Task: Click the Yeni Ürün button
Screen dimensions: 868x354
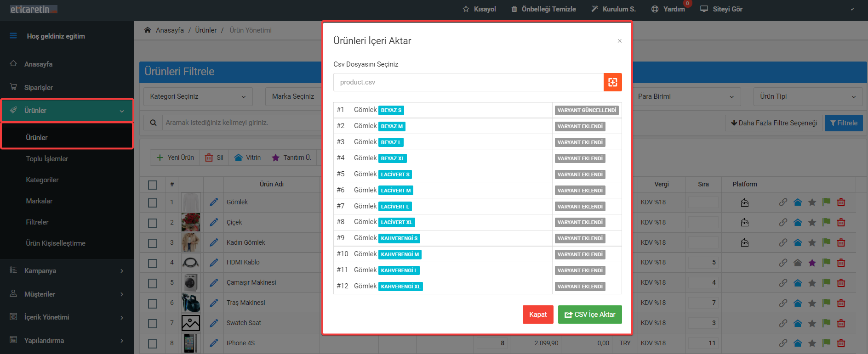Action: pyautogui.click(x=175, y=157)
